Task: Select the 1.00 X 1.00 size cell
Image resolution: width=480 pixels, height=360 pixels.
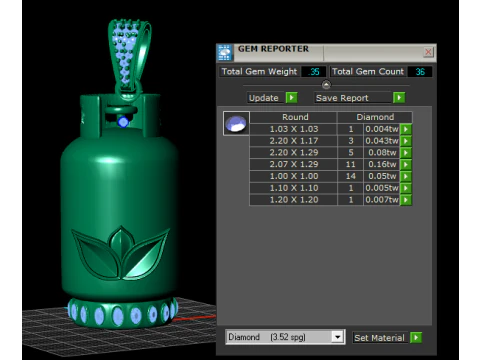Action: tap(293, 176)
